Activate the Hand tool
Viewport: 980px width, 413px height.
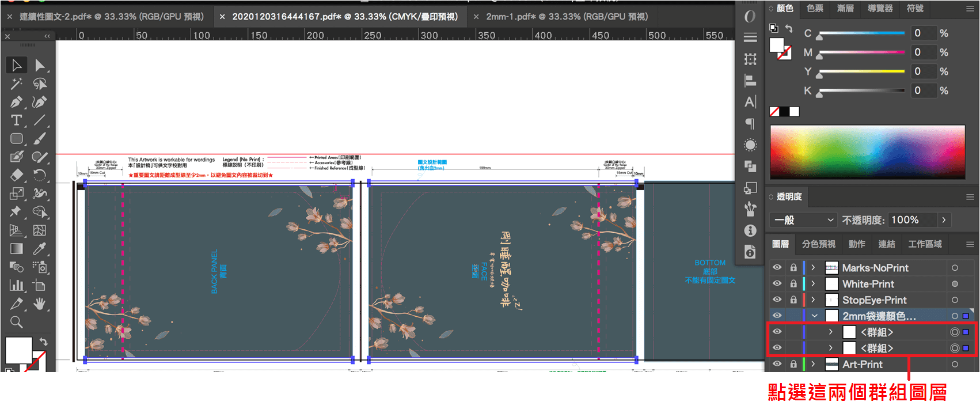click(x=39, y=304)
